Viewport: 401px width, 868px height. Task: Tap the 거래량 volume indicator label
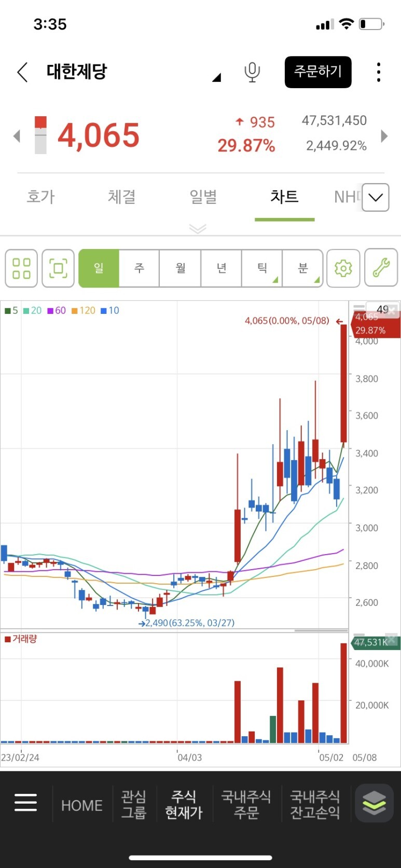[21, 639]
